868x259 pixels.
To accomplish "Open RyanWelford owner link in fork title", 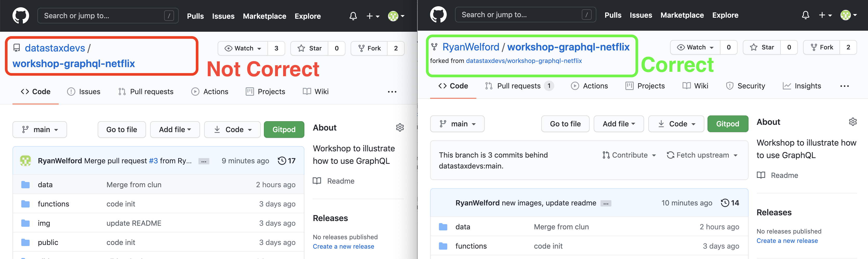I will pos(471,47).
